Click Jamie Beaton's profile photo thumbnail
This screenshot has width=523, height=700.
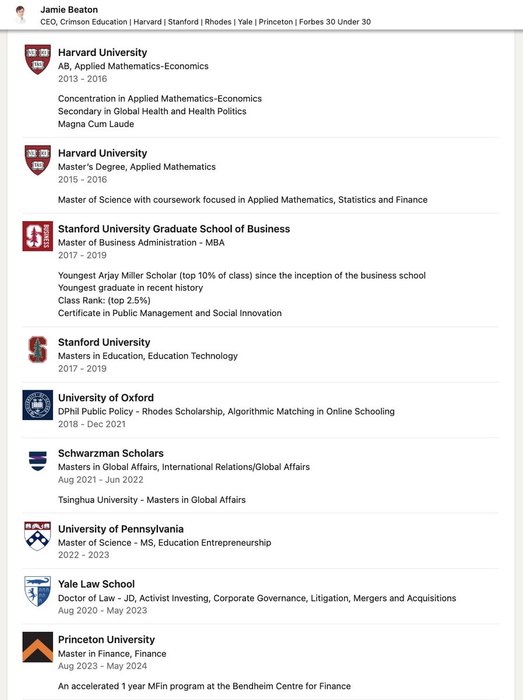21,15
